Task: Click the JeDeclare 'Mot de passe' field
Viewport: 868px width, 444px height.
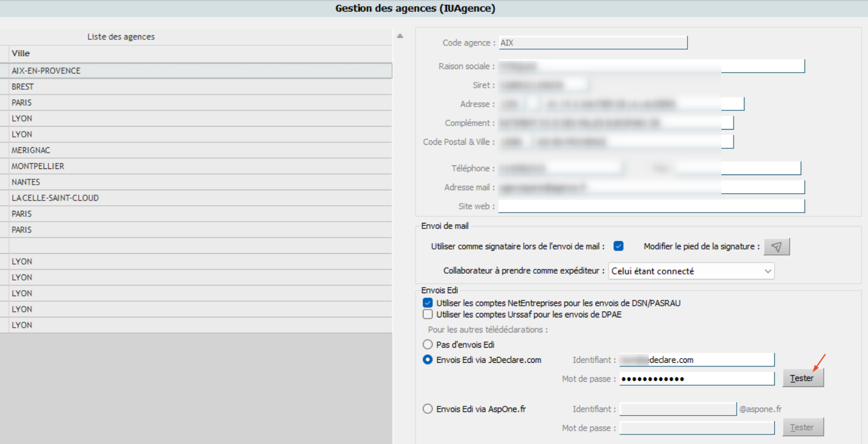Action: point(697,379)
